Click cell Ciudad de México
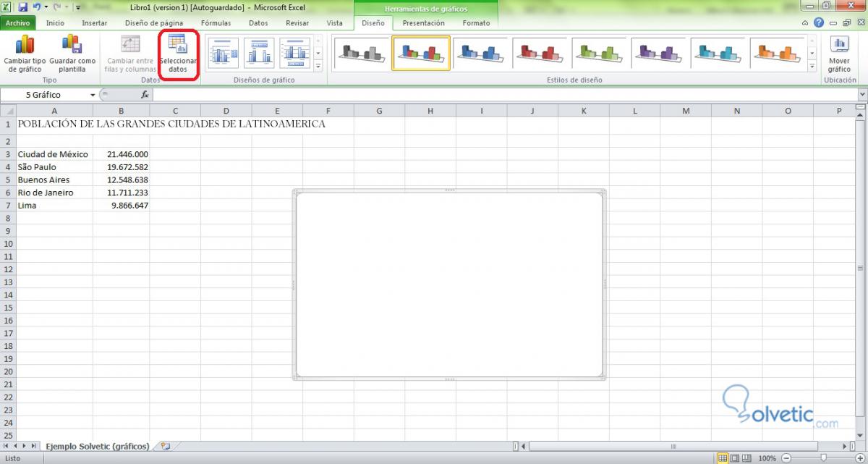The height and width of the screenshot is (464, 868). coord(54,154)
